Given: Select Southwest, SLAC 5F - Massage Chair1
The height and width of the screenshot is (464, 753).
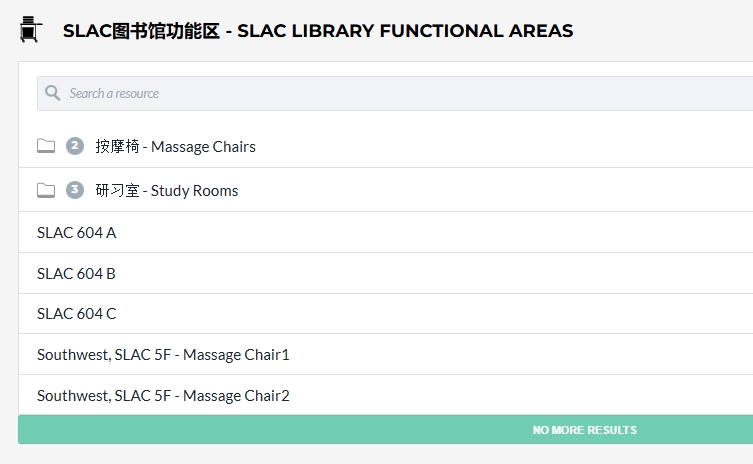Looking at the screenshot, I should [x=386, y=354].
